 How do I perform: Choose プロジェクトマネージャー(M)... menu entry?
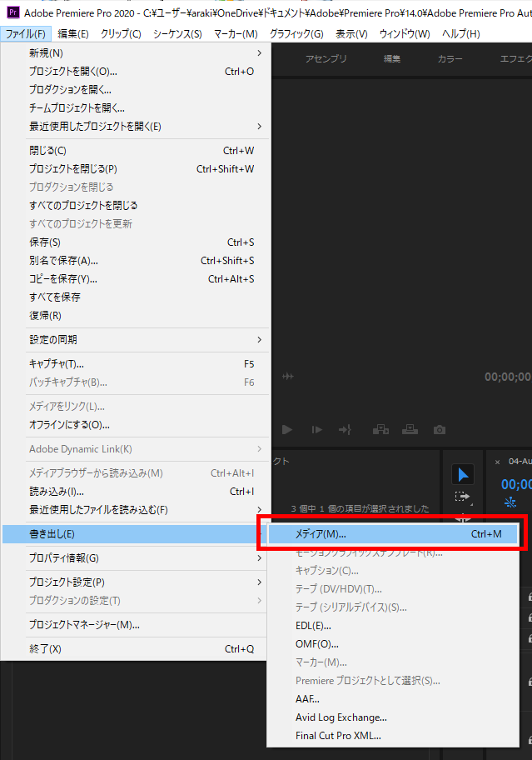pyautogui.click(x=135, y=625)
